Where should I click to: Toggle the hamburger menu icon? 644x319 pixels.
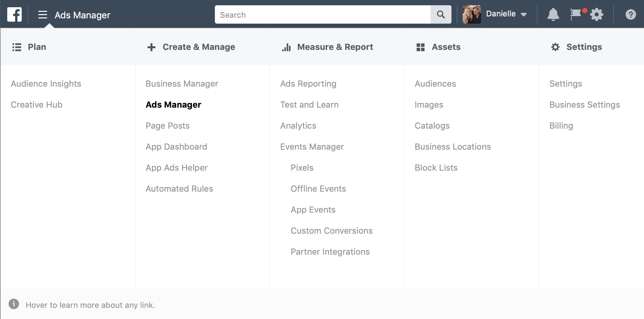(x=43, y=15)
